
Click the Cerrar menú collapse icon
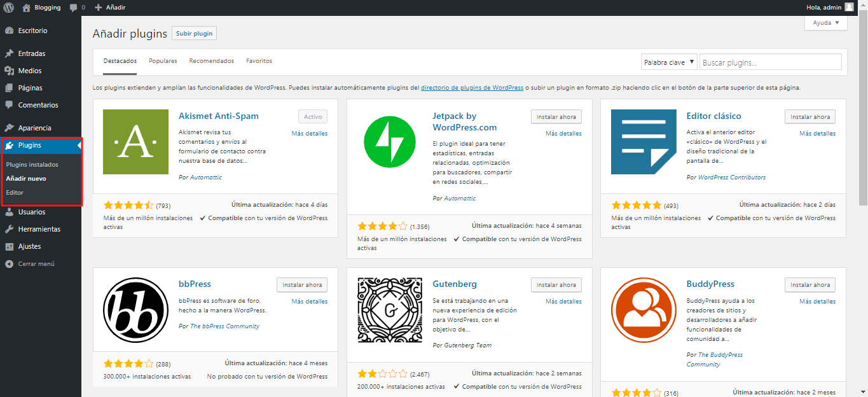(10, 263)
